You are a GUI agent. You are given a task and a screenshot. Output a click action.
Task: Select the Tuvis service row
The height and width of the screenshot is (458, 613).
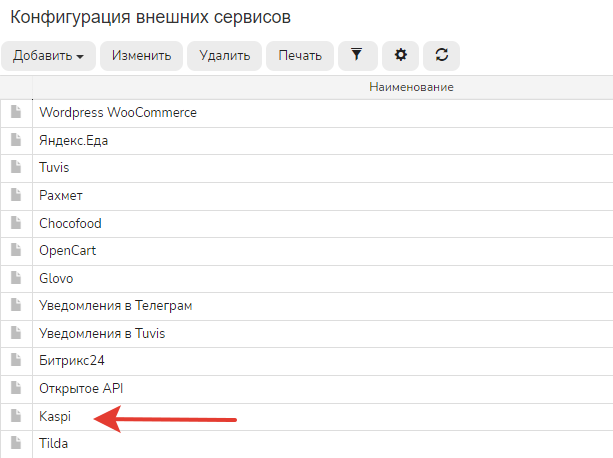[306, 168]
